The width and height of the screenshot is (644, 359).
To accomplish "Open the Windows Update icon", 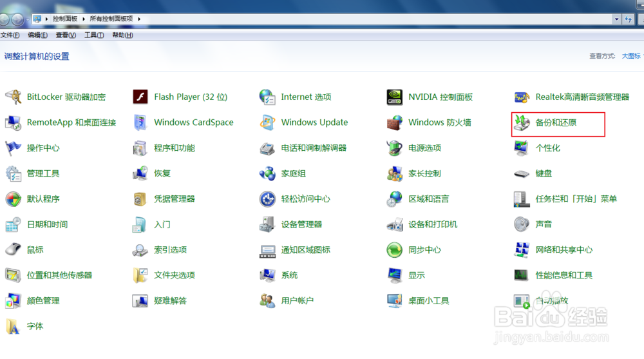I will [267, 122].
